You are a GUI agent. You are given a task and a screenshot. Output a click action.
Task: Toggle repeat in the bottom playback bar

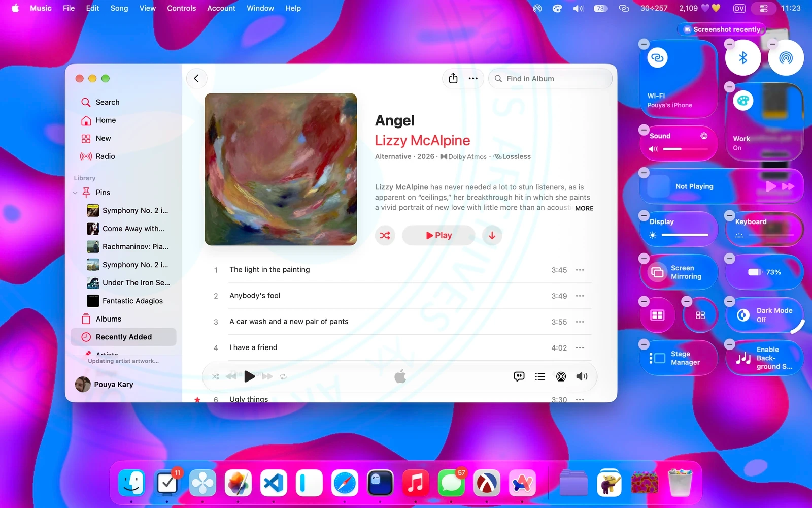283,376
